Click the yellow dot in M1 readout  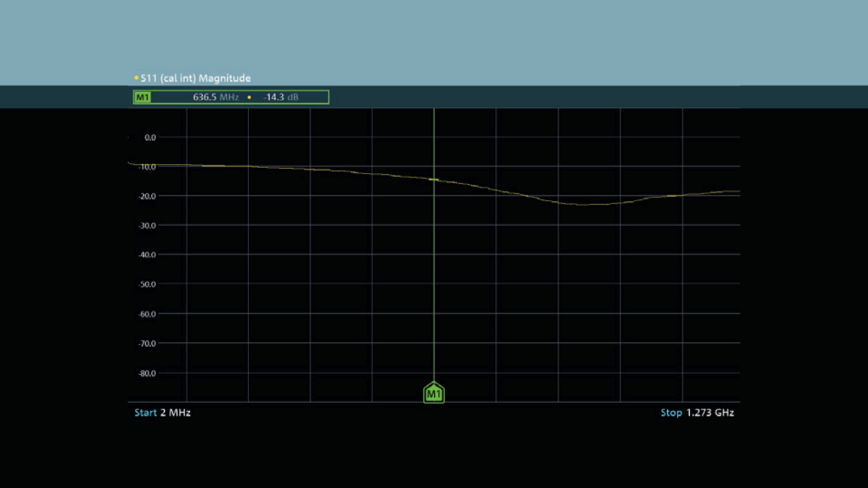click(249, 98)
